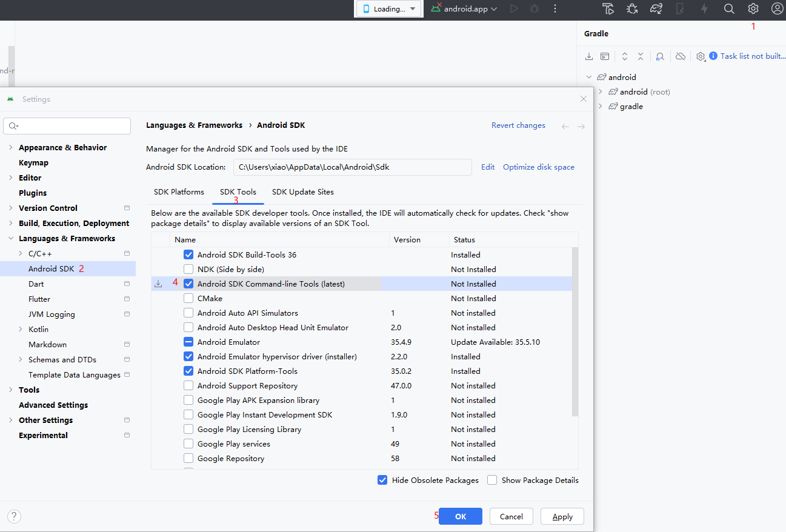Click Optimize disk space link
Image resolution: width=786 pixels, height=532 pixels.
539,167
